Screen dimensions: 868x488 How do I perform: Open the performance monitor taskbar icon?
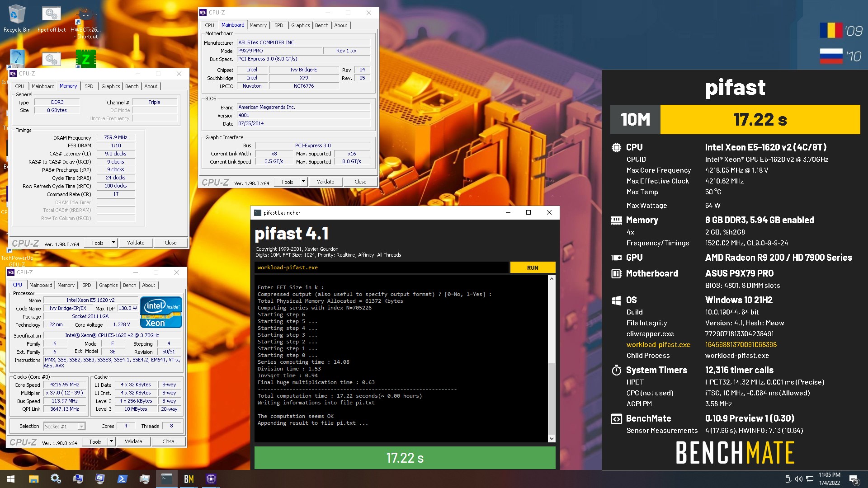(x=144, y=479)
